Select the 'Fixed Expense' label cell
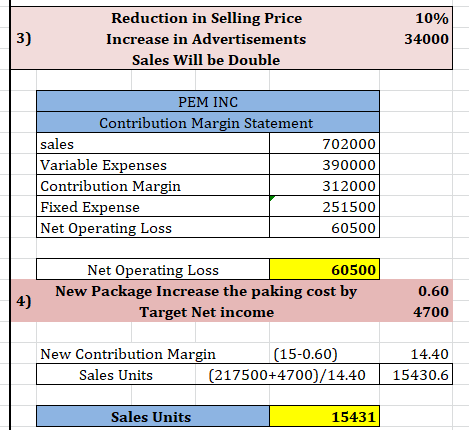This screenshot has height=430, width=469. pyautogui.click(x=153, y=207)
